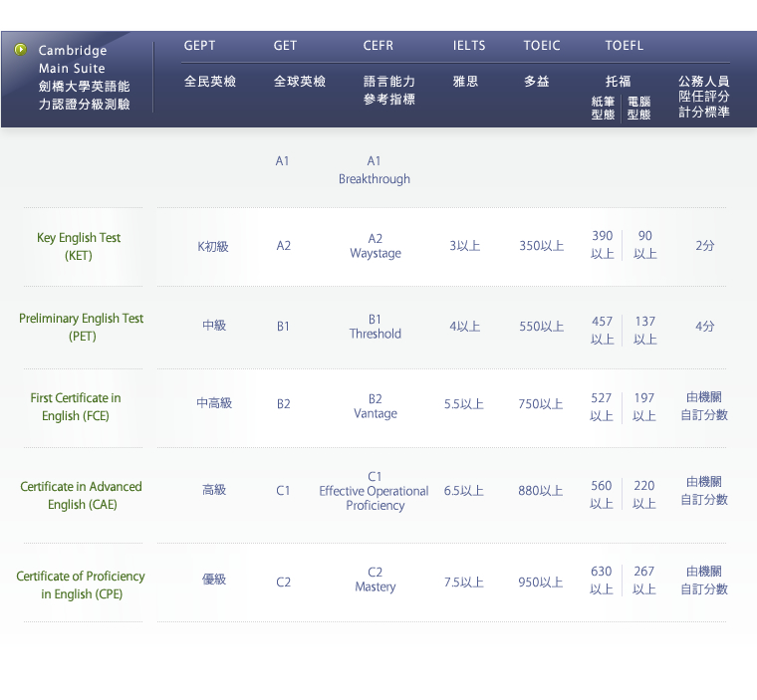Click the TOEFL computer score 267以上
Screen dimensions: 757x700
coord(644,581)
